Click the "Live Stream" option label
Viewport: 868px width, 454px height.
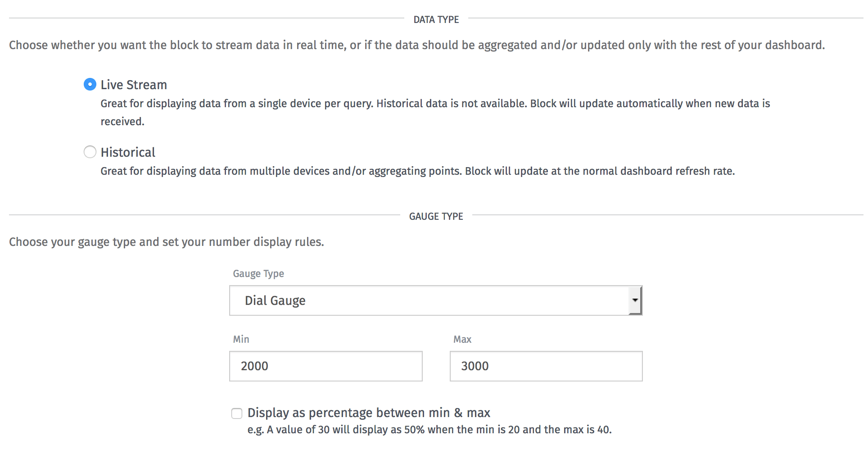[134, 85]
